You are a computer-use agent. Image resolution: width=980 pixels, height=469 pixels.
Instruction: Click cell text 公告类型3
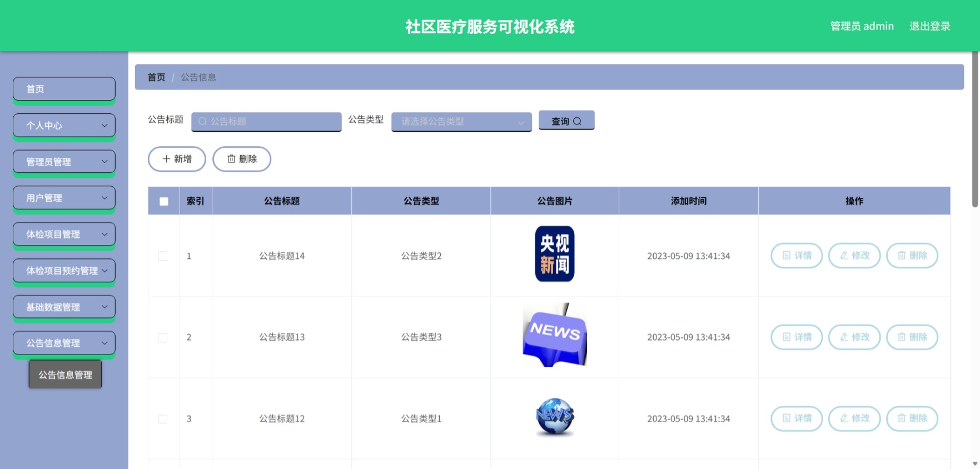click(421, 337)
